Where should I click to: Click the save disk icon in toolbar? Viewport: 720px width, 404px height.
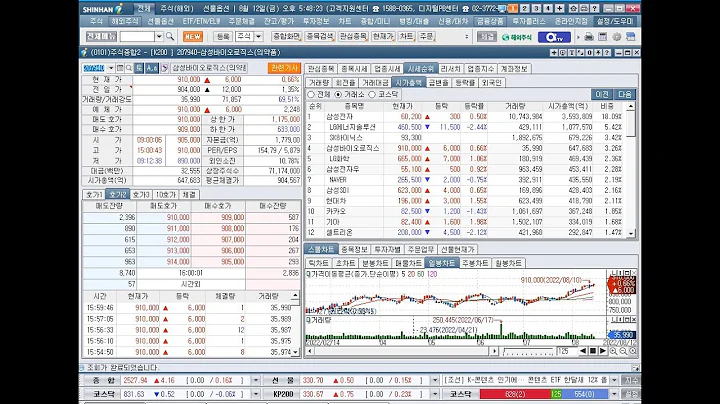[x=630, y=37]
